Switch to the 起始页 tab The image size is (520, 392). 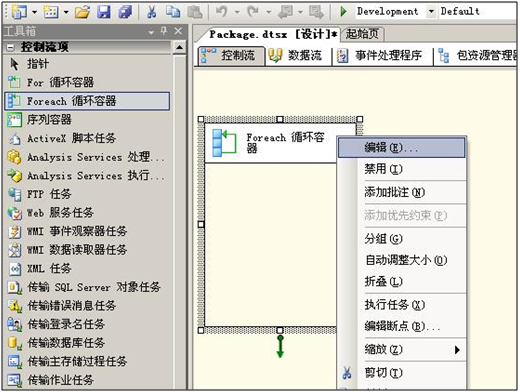click(x=362, y=34)
